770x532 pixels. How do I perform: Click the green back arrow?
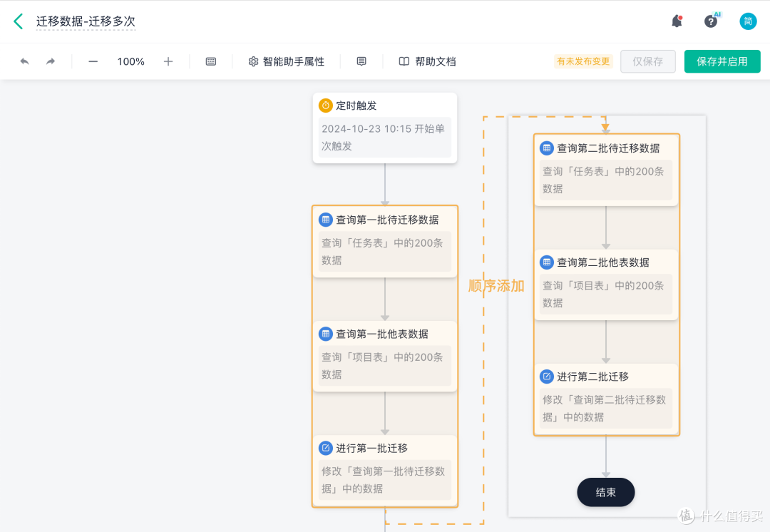(x=18, y=21)
